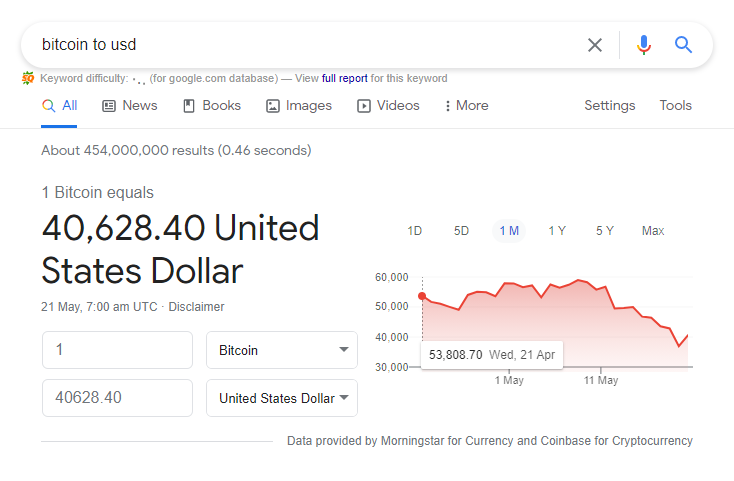Click the SEOquake icon beside Keyword difficulty

(28, 78)
